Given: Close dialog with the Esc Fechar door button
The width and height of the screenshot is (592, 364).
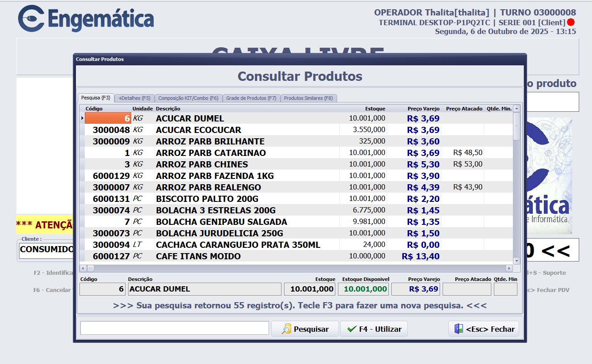Looking at the screenshot, I should pyautogui.click(x=484, y=329).
